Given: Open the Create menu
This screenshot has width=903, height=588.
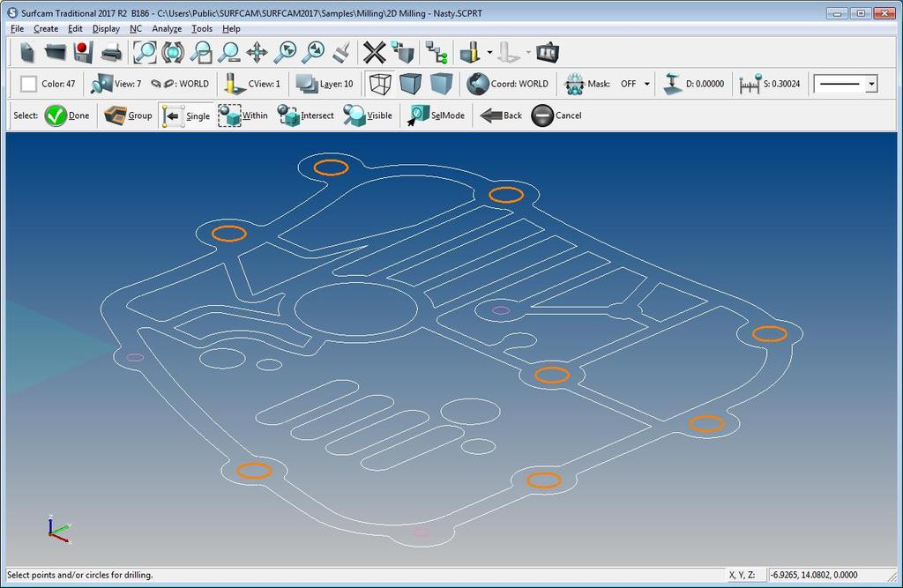Looking at the screenshot, I should pyautogui.click(x=46, y=29).
